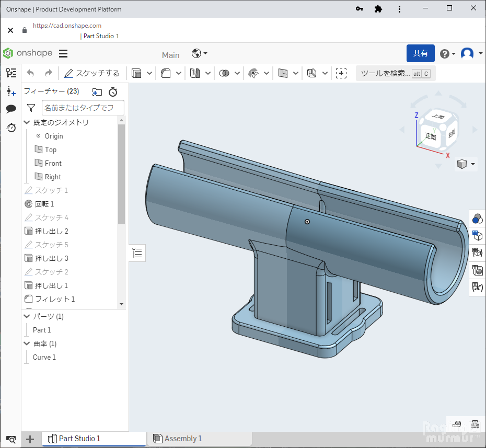The image size is (486, 448).
Task: Select the Plane tool
Action: pyautogui.click(x=283, y=73)
